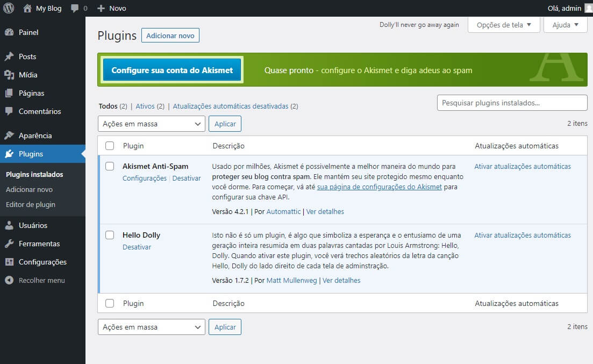The height and width of the screenshot is (364, 593).
Task: Tick the footer Plugin select-all checkbox
Action: [110, 303]
